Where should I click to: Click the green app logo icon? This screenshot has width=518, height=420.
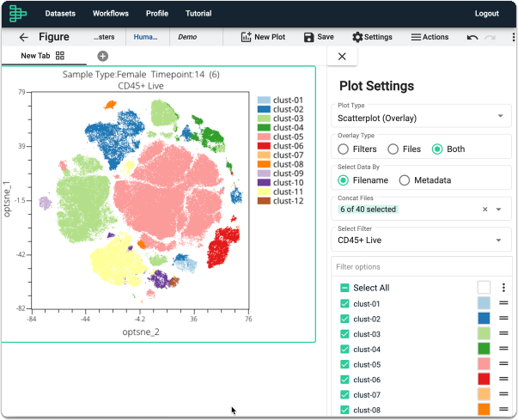tap(17, 14)
